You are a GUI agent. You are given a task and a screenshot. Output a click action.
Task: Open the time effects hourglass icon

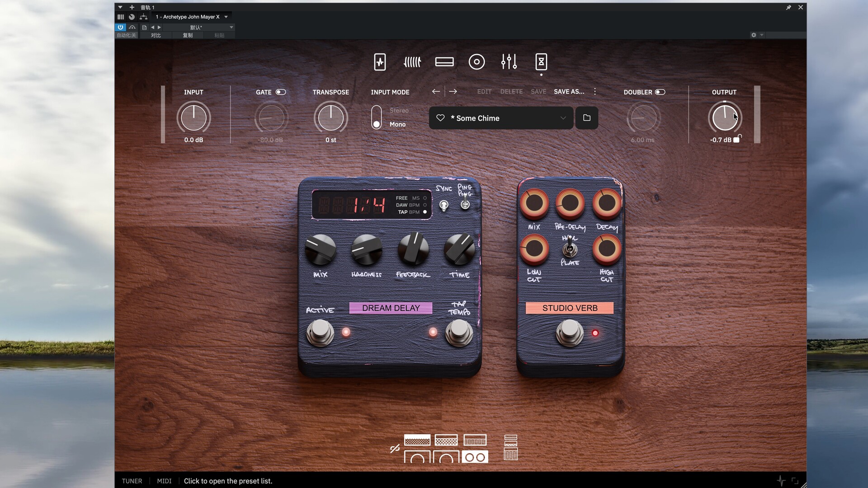[x=541, y=62]
